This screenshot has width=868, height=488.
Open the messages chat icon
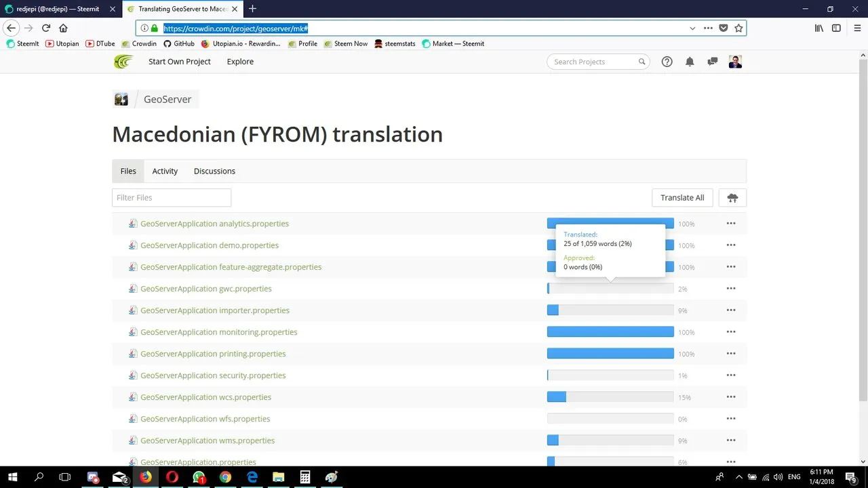pyautogui.click(x=712, y=62)
